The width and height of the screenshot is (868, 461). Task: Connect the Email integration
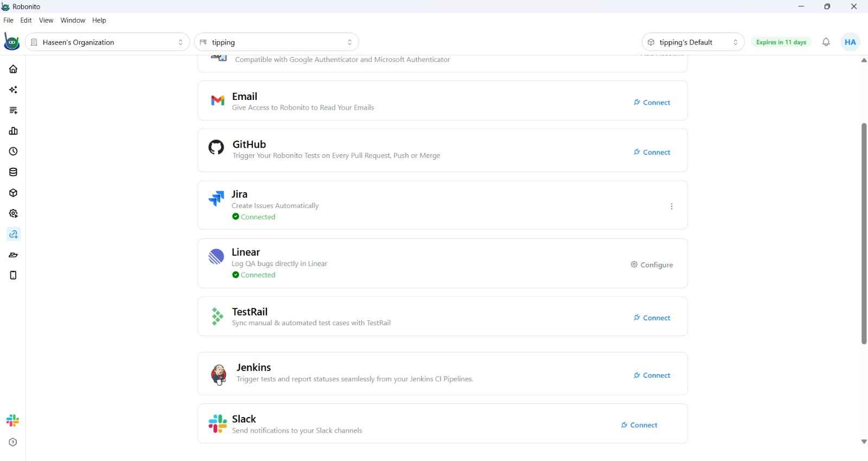[x=652, y=102]
